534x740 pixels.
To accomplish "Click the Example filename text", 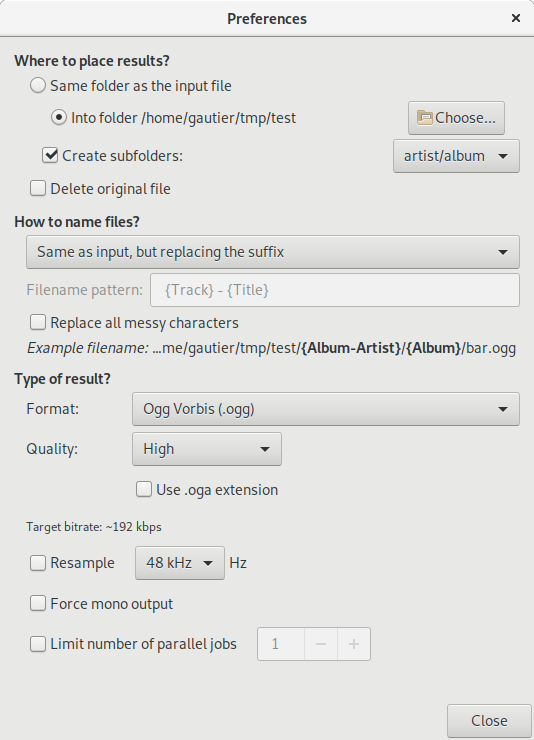I will [271, 348].
